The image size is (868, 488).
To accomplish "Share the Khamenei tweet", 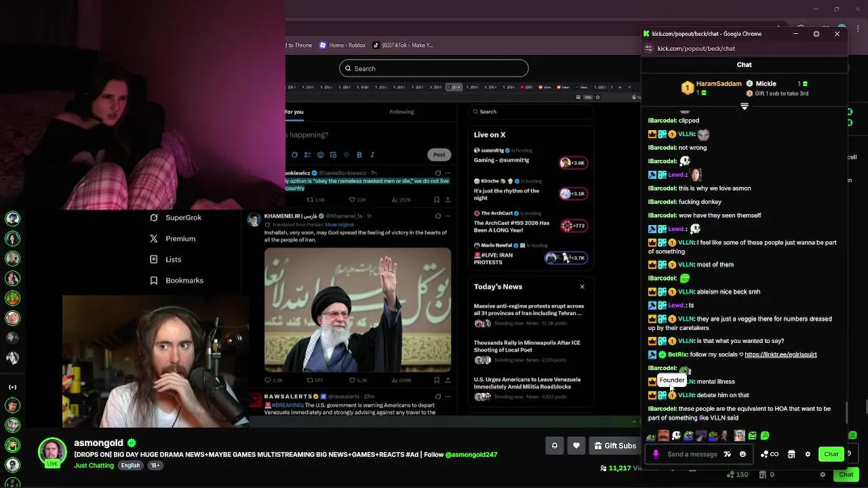I will [448, 380].
